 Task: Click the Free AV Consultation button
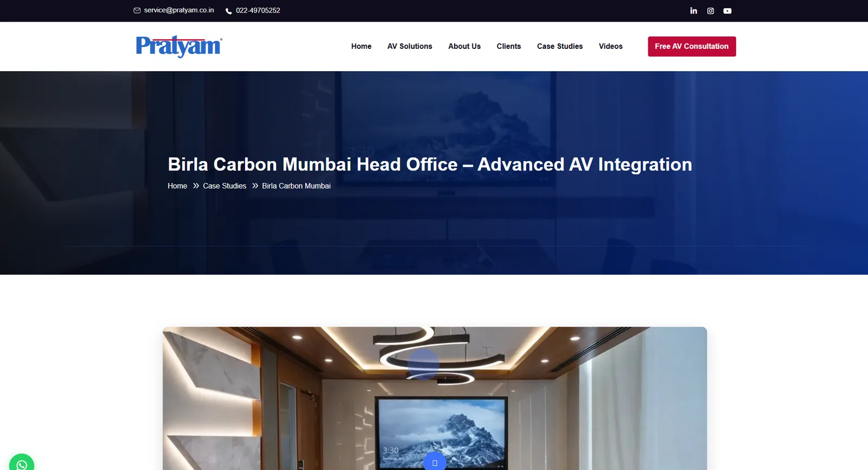692,47
